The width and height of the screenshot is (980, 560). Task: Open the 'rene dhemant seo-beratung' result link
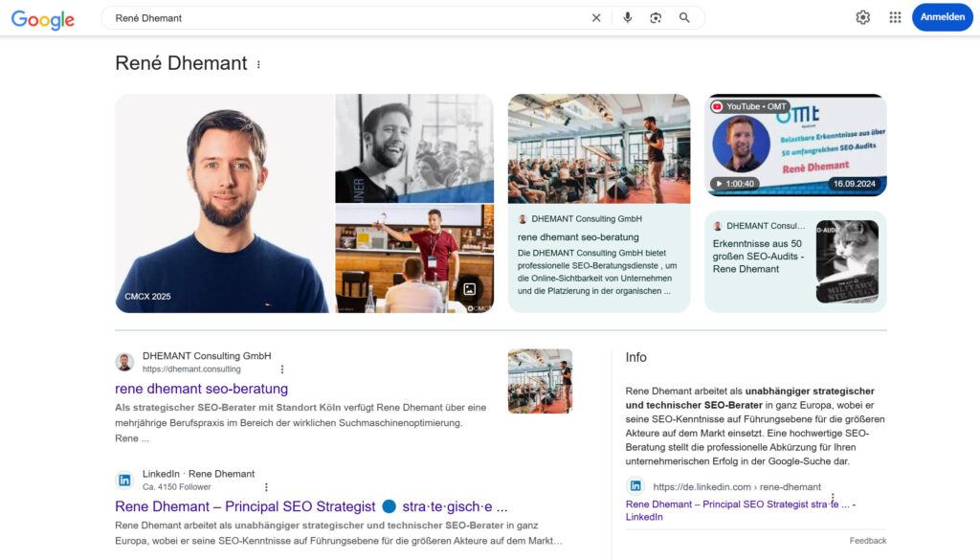click(201, 389)
